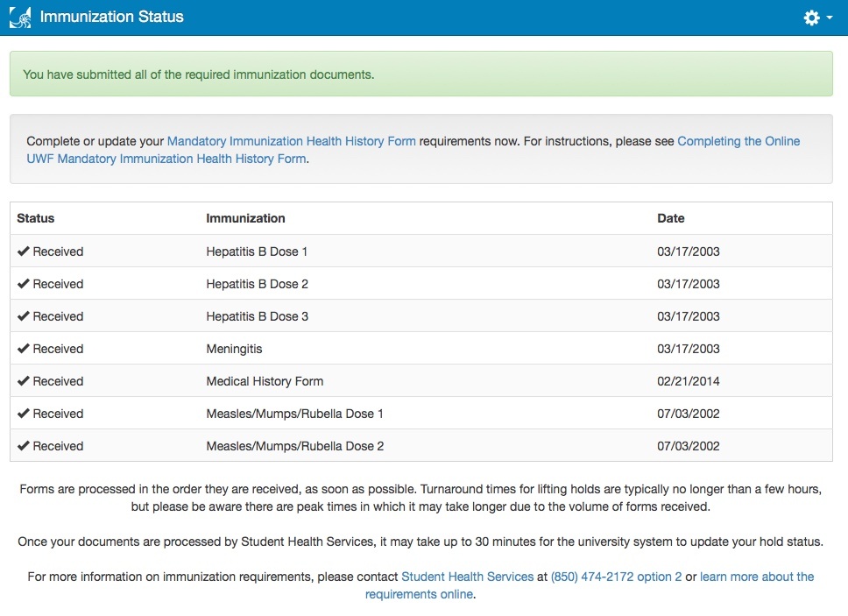Click the Date column header

pos(671,218)
